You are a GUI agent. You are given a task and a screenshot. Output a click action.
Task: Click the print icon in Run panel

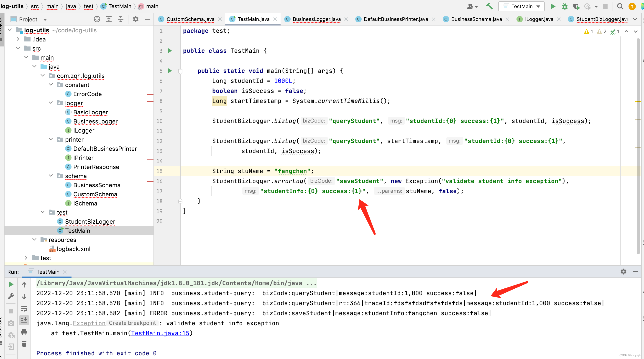24,332
